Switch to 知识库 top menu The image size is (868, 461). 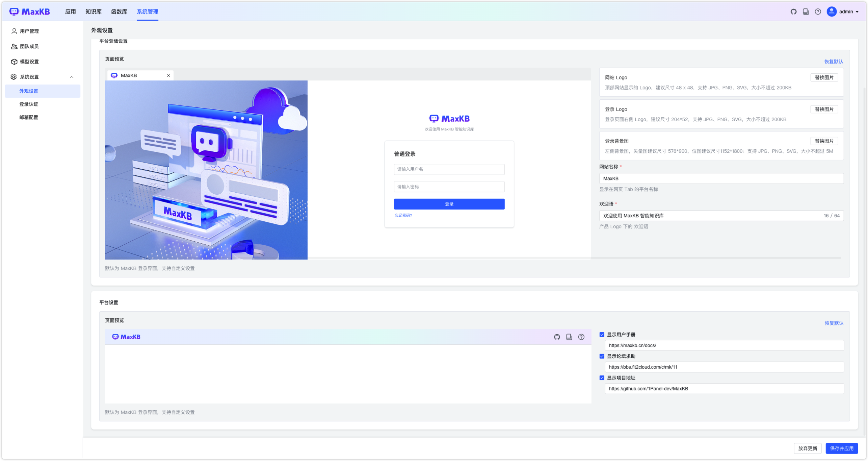pos(93,12)
